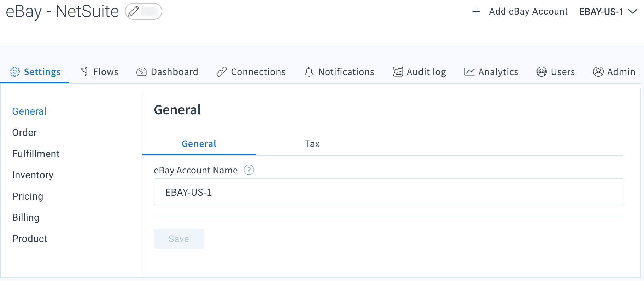644x281 pixels.
Task: Open Order settings in sidebar
Action: point(24,132)
